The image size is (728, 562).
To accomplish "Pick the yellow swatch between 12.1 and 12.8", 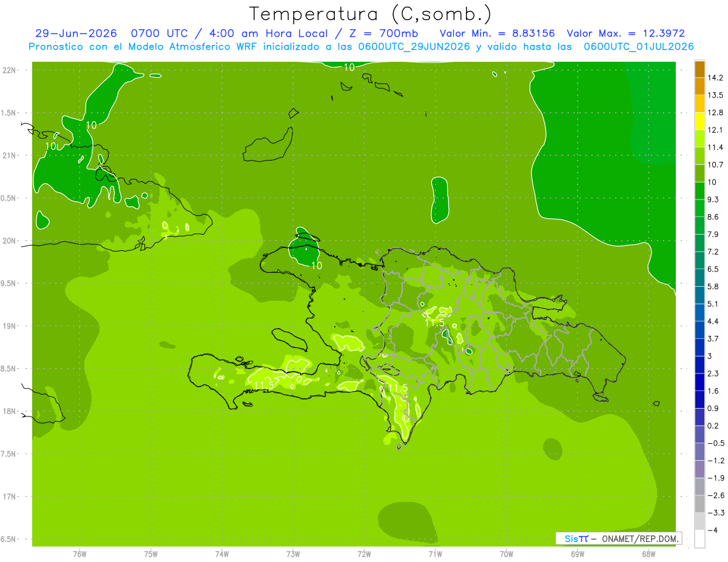I will [x=699, y=121].
